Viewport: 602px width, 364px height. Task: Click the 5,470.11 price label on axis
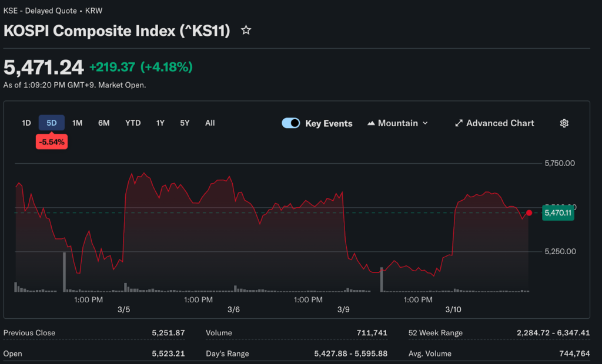pos(558,213)
